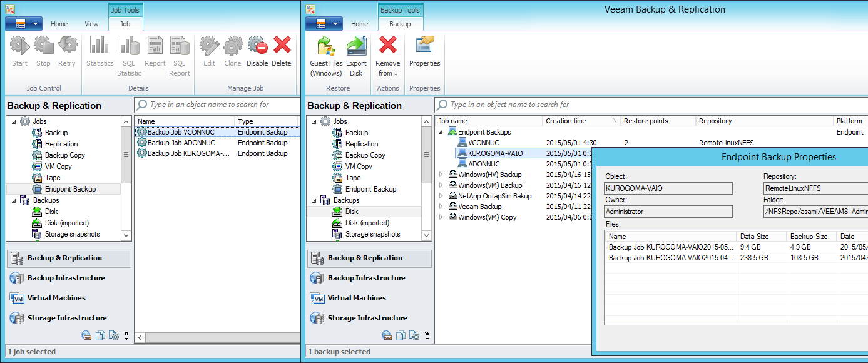Open Virtual Machines pane in Backup Tools window

(x=369, y=298)
